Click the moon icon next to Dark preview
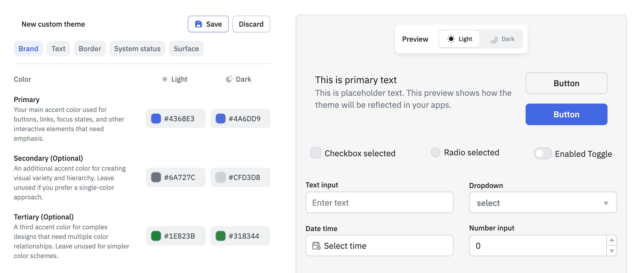Image resolution: width=644 pixels, height=273 pixels. point(494,39)
